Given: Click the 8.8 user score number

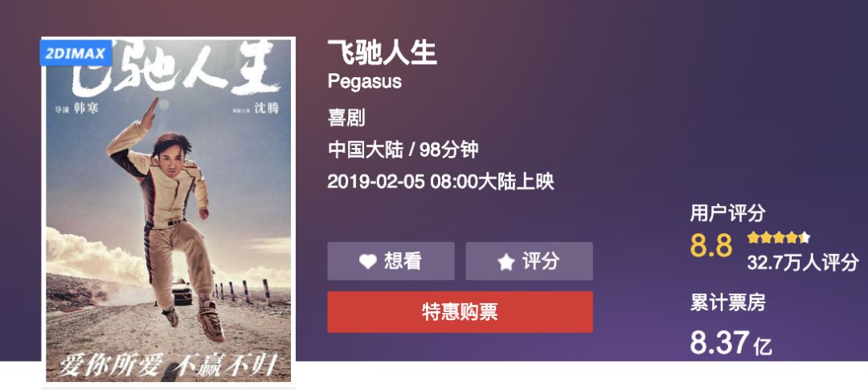Looking at the screenshot, I should tap(710, 245).
